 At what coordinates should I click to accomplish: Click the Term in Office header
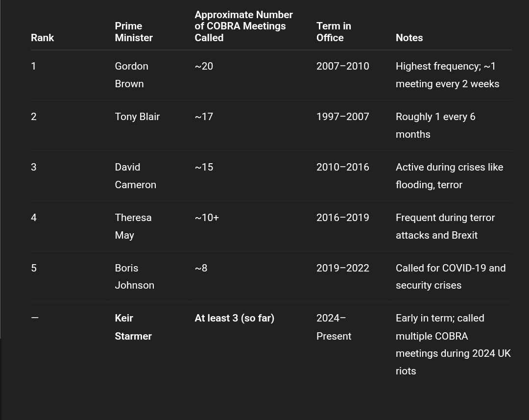point(334,32)
